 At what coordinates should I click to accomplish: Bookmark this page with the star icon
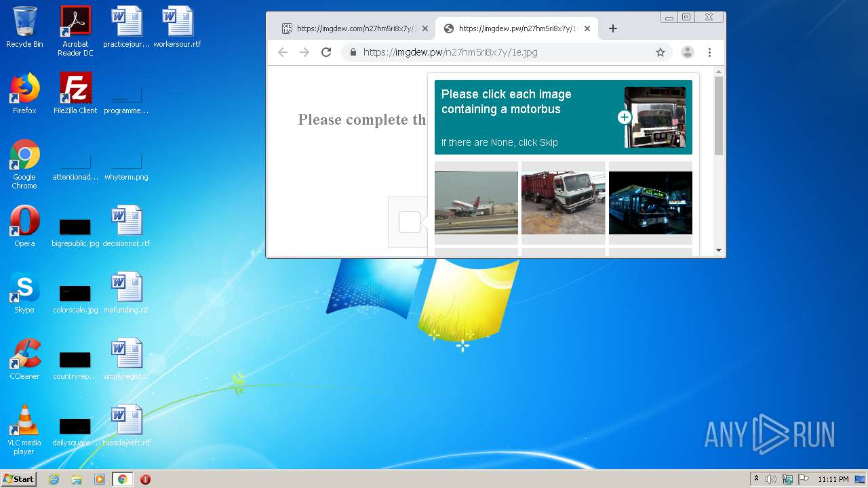tap(660, 52)
